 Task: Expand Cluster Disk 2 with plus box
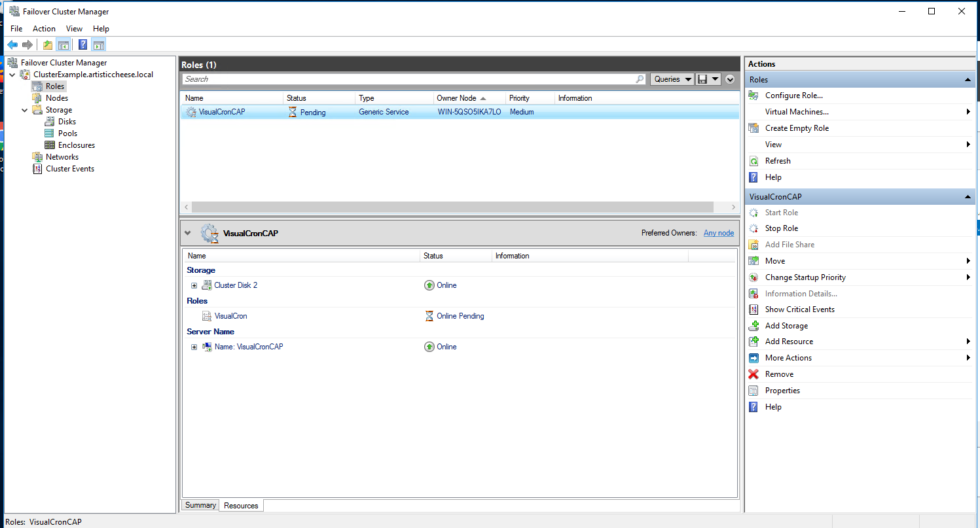[x=194, y=285]
